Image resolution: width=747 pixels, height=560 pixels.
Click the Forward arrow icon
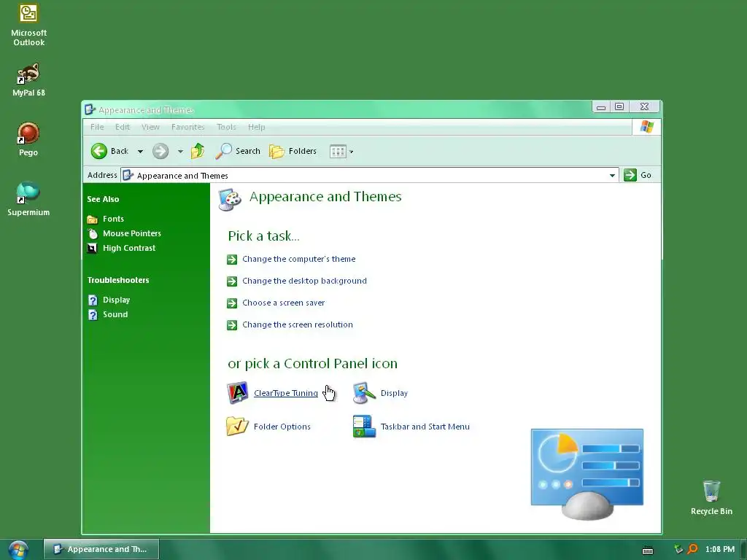[x=160, y=151]
